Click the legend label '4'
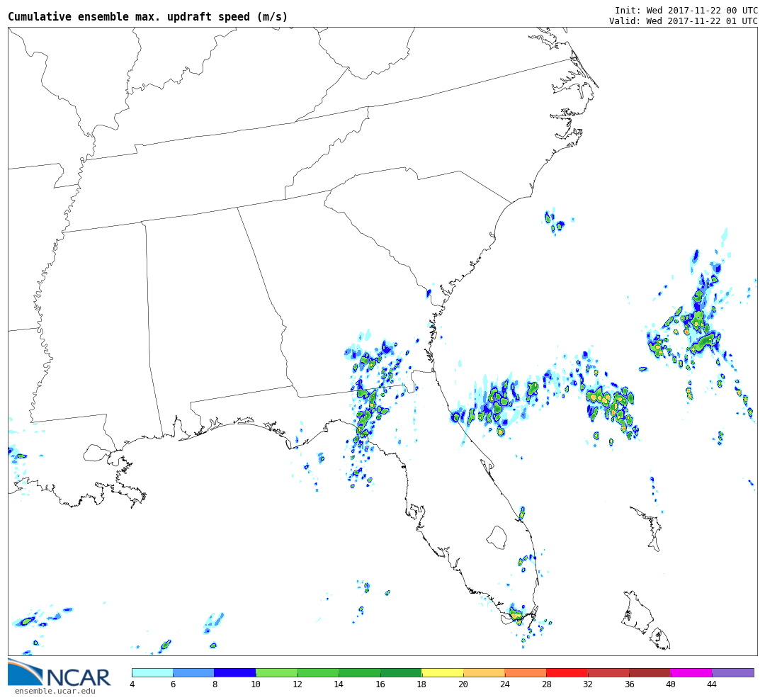The width and height of the screenshot is (765, 700). (x=132, y=684)
